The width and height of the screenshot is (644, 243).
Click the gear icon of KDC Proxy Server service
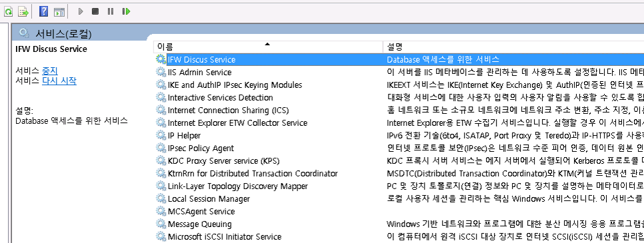(161, 160)
